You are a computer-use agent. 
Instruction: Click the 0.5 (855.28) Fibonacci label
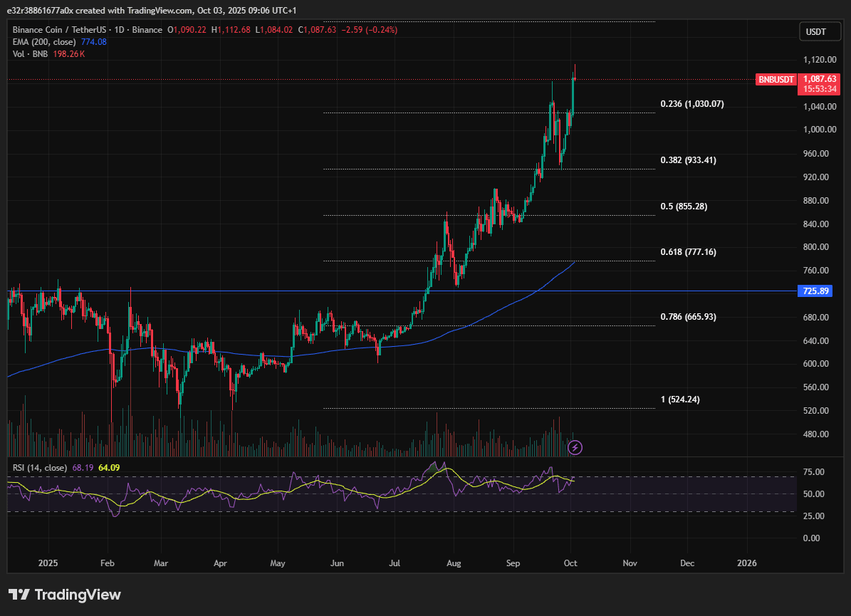pyautogui.click(x=684, y=207)
